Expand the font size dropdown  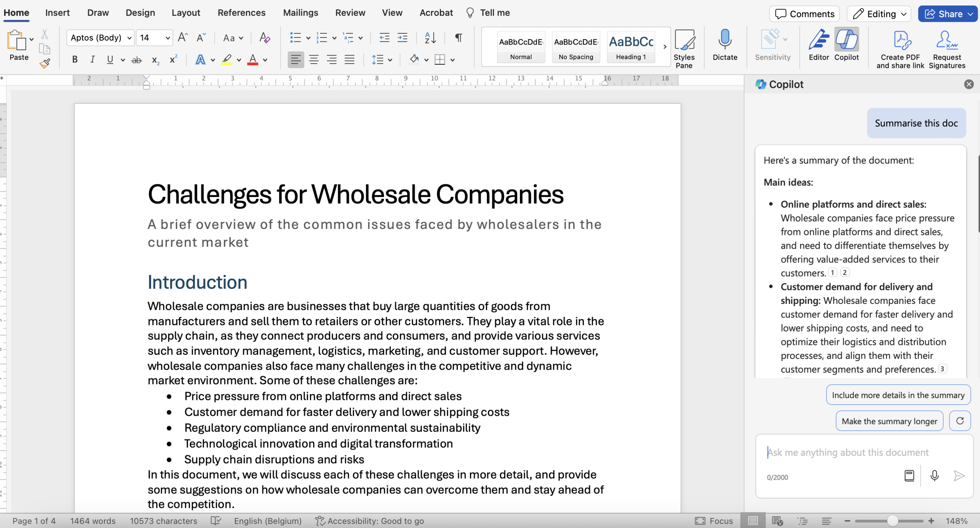pyautogui.click(x=167, y=38)
